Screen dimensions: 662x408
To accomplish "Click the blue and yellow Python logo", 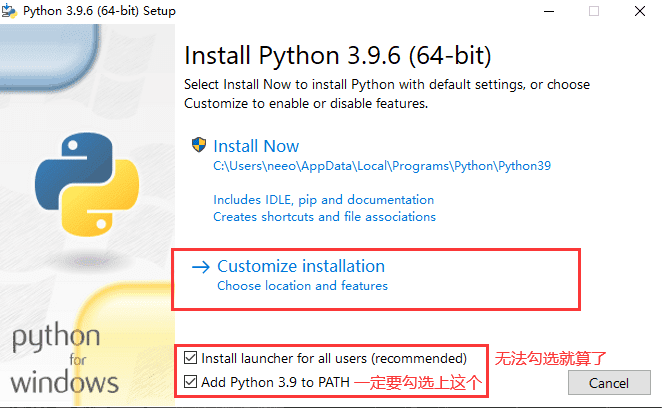I will click(87, 184).
